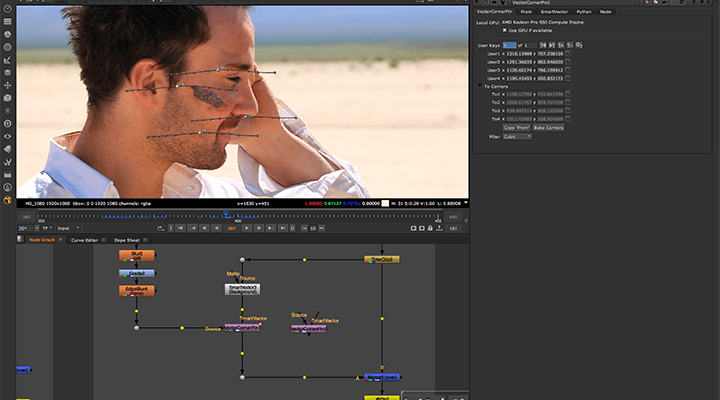Viewport: 720px width, 400px height.
Task: Add a user key with plus icon
Action: 561,45
